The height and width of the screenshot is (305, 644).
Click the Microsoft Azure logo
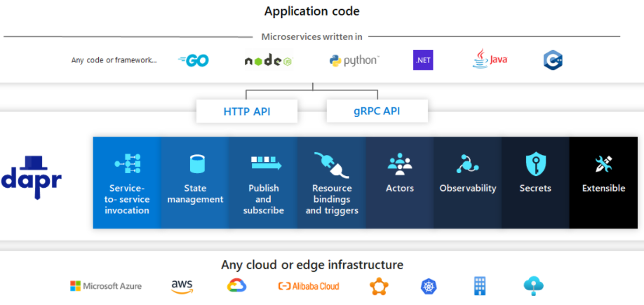point(106,286)
